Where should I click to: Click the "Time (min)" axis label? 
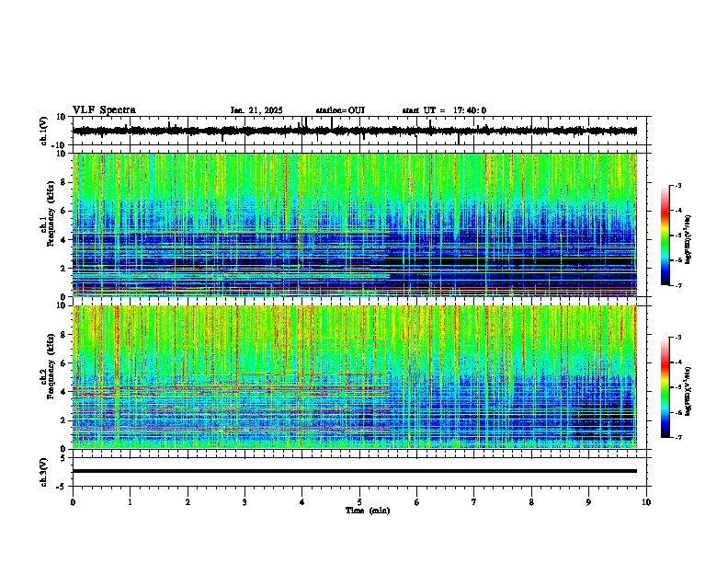point(368,511)
